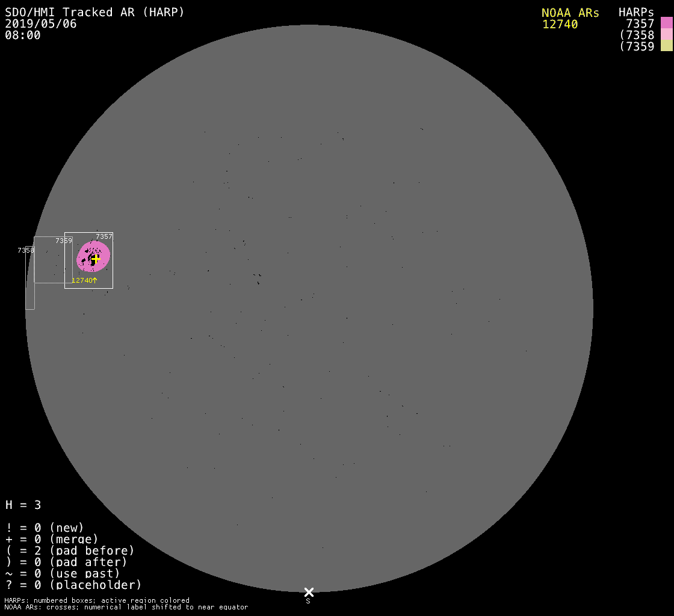Image resolution: width=674 pixels, height=616 pixels.
Task: Select the light pink swatch for HARP 7358
Action: coord(666,34)
